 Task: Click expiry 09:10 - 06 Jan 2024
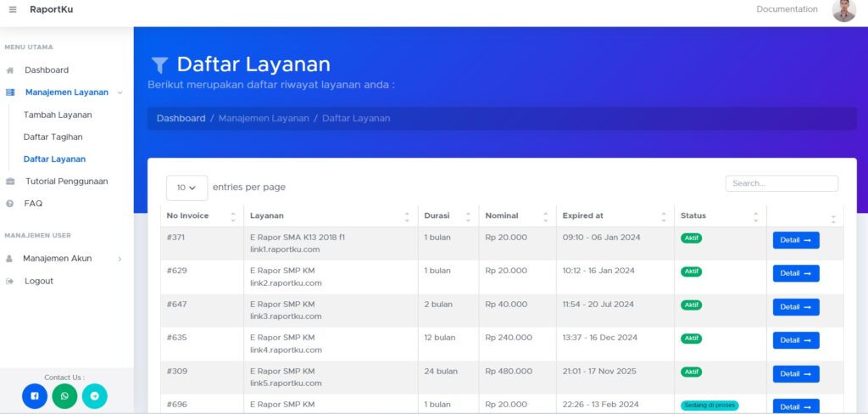(x=601, y=238)
